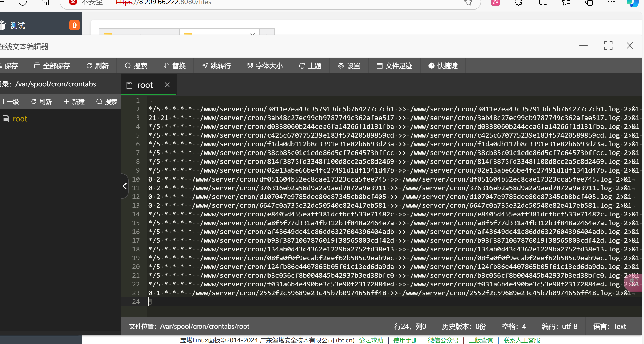Click the 行24, 列0 cursor position indicator
Viewport: 644px width, 344px height.
pos(410,327)
